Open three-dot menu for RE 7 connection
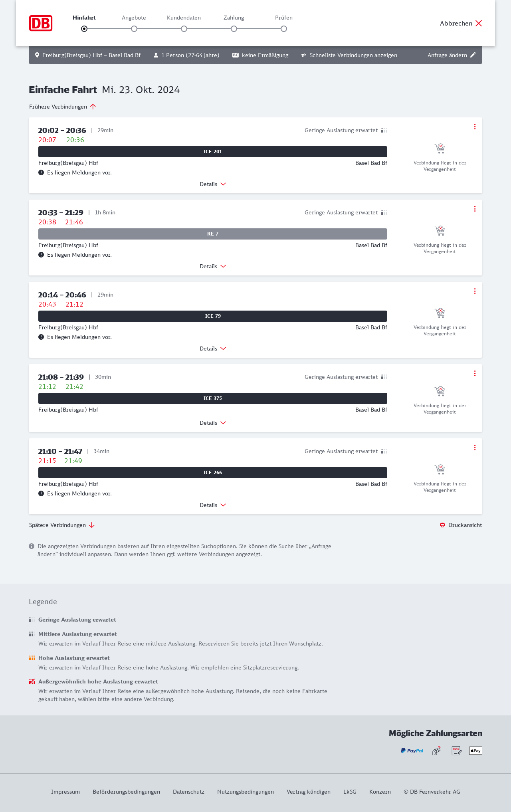The image size is (511, 812). (x=475, y=209)
